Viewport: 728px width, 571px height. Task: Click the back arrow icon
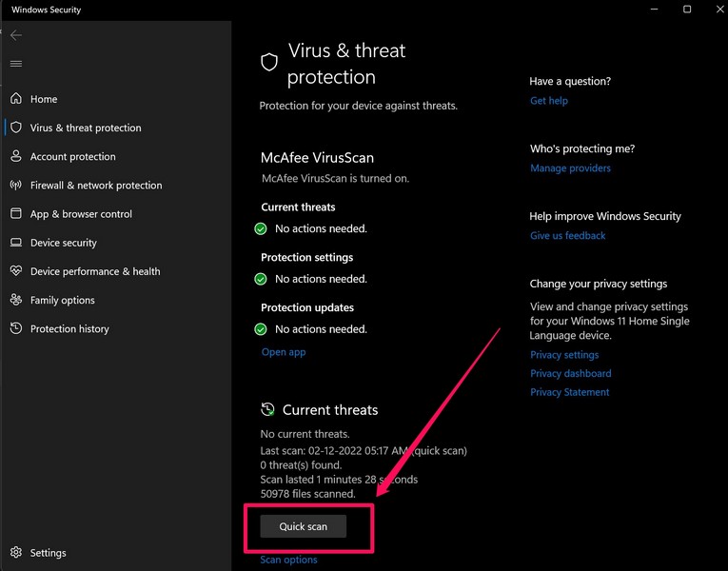[15, 35]
